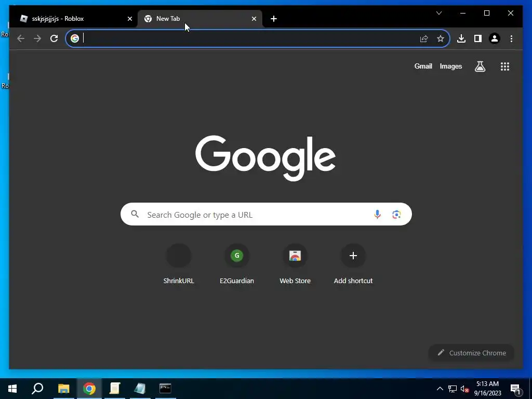The height and width of the screenshot is (399, 532).
Task: Show hidden system tray icons
Action: pos(440,389)
